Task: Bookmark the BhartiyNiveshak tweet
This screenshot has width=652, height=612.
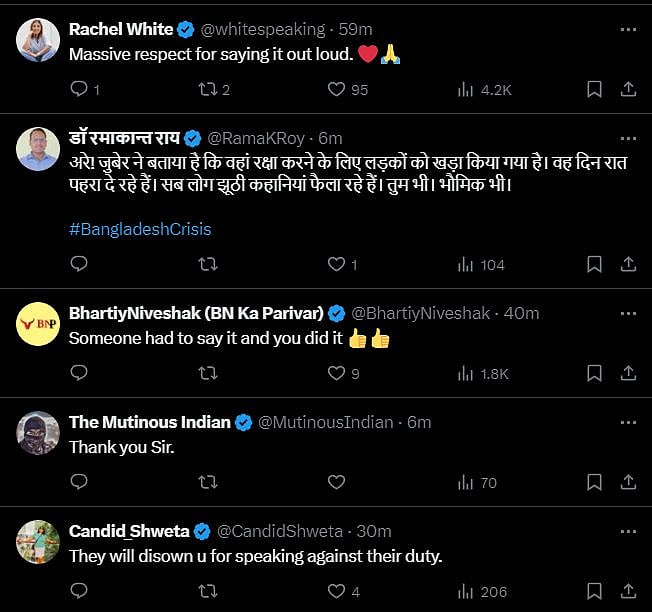Action: [594, 373]
